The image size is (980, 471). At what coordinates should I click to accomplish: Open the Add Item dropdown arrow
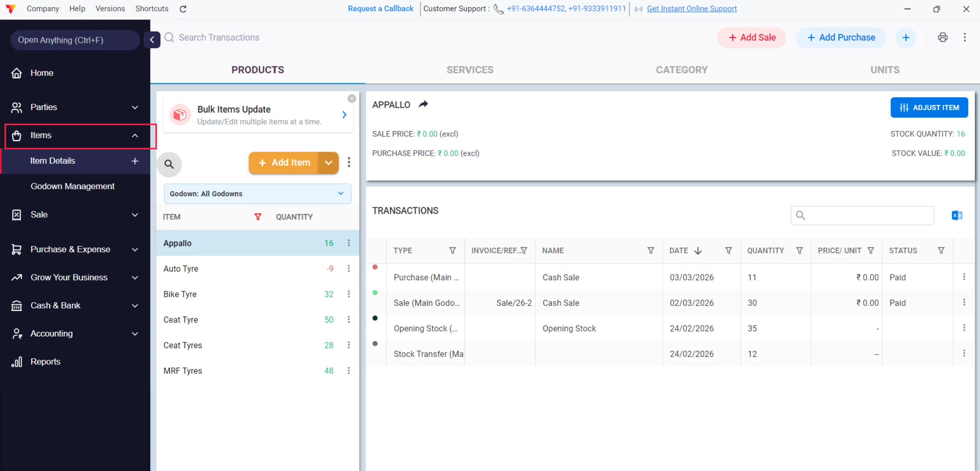328,162
